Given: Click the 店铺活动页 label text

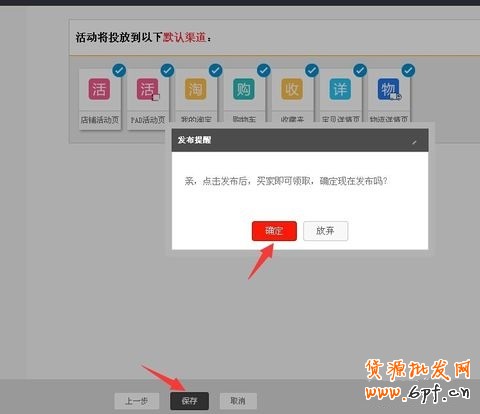Looking at the screenshot, I should (x=100, y=120).
